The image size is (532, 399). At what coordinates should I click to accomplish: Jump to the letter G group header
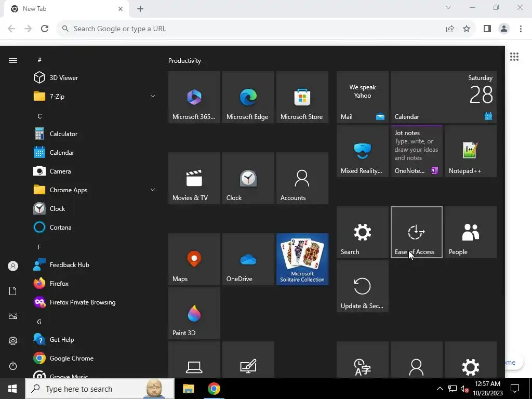point(39,322)
